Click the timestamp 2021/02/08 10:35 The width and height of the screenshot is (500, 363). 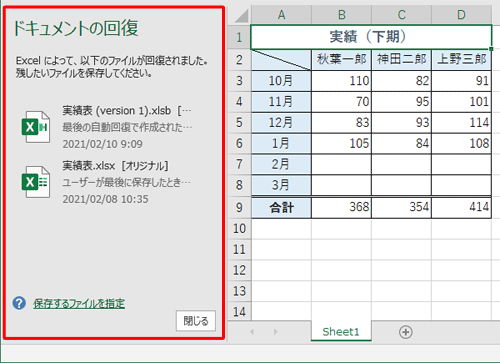(x=105, y=199)
